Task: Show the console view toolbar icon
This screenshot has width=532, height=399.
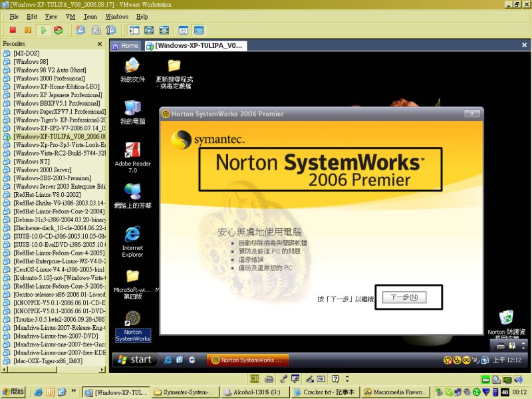Action: [x=199, y=30]
